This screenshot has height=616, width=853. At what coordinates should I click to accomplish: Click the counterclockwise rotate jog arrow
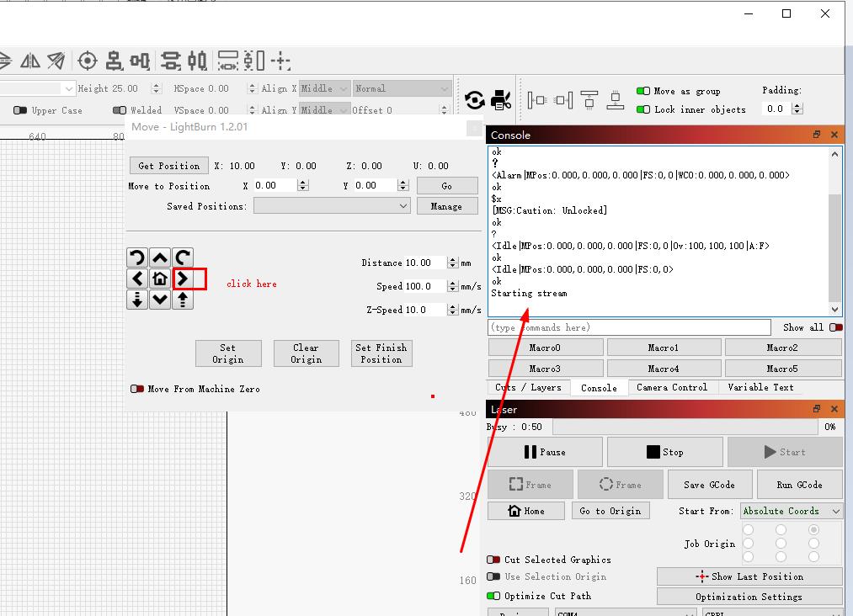pyautogui.click(x=137, y=258)
